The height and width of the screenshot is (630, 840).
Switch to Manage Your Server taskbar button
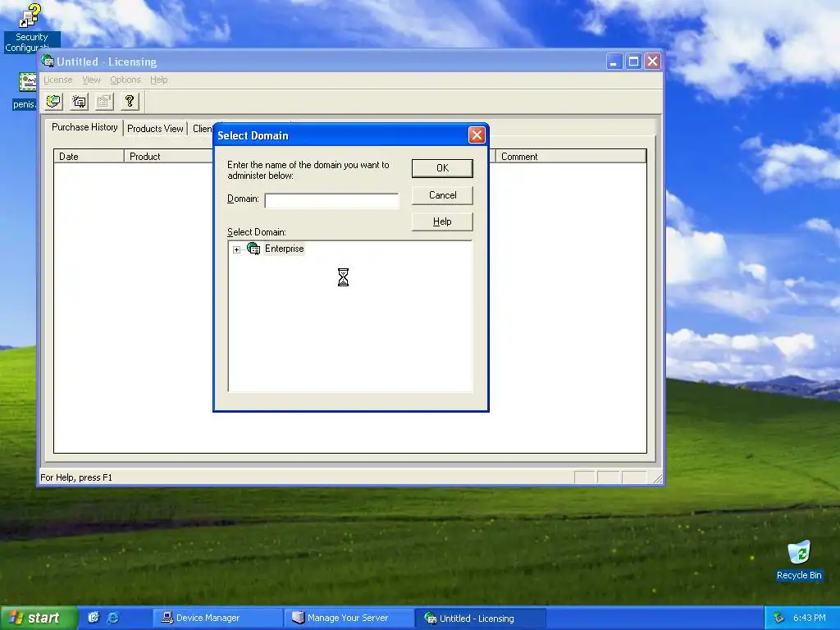[x=348, y=619]
